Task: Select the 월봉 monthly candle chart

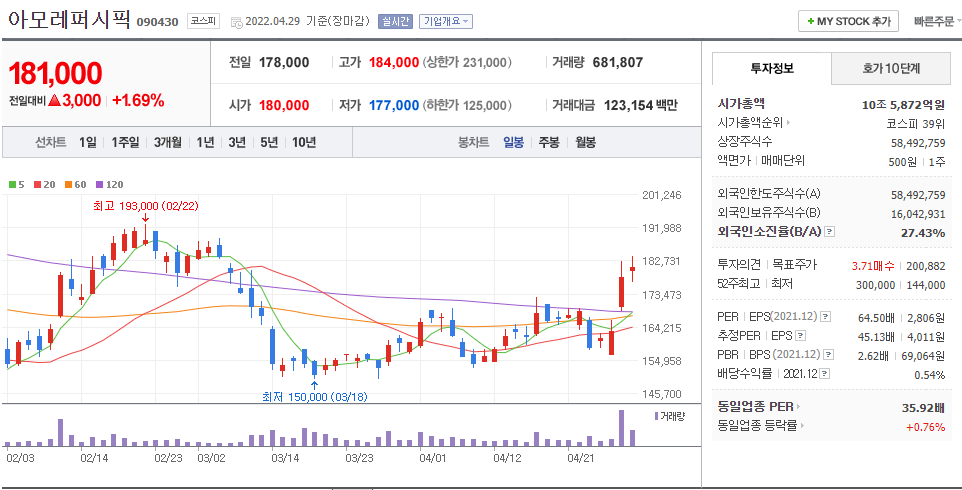Action: [x=585, y=143]
